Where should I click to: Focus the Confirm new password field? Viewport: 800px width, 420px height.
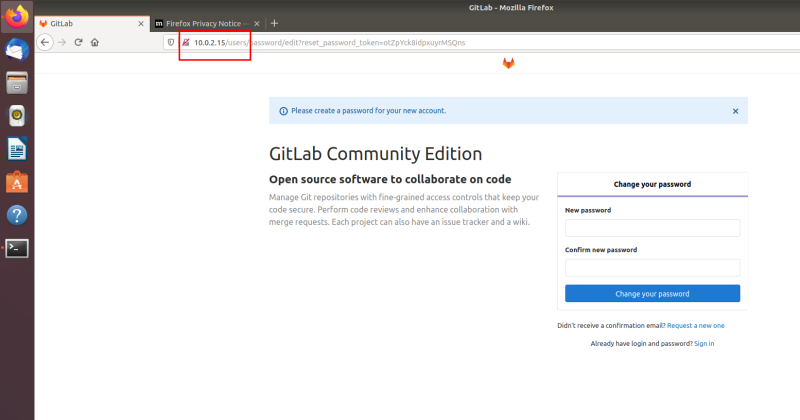(x=653, y=268)
